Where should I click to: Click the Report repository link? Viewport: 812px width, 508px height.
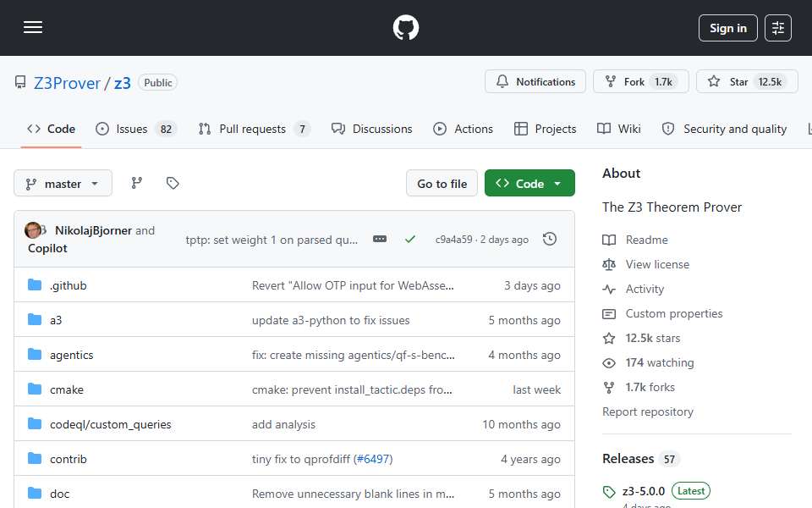(x=647, y=412)
